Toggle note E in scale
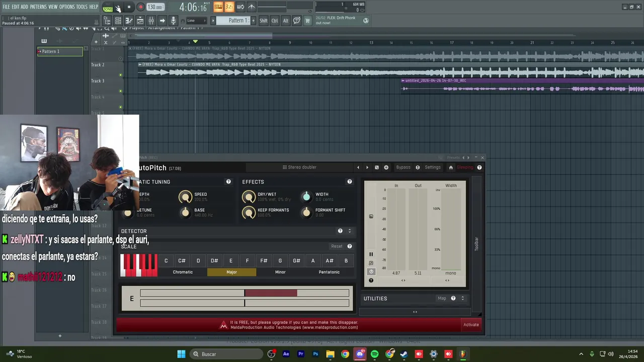 click(231, 260)
